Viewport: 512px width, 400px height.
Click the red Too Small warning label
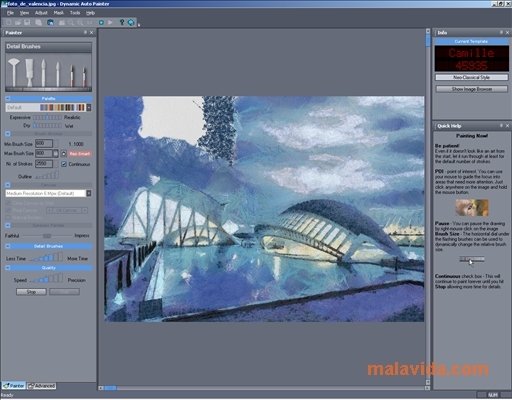(80, 154)
